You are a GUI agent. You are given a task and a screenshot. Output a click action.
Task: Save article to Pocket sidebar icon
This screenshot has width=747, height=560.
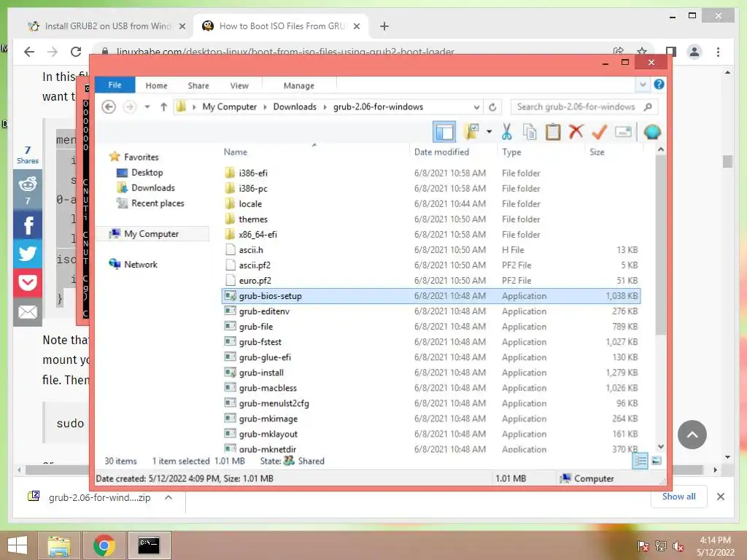click(x=28, y=283)
